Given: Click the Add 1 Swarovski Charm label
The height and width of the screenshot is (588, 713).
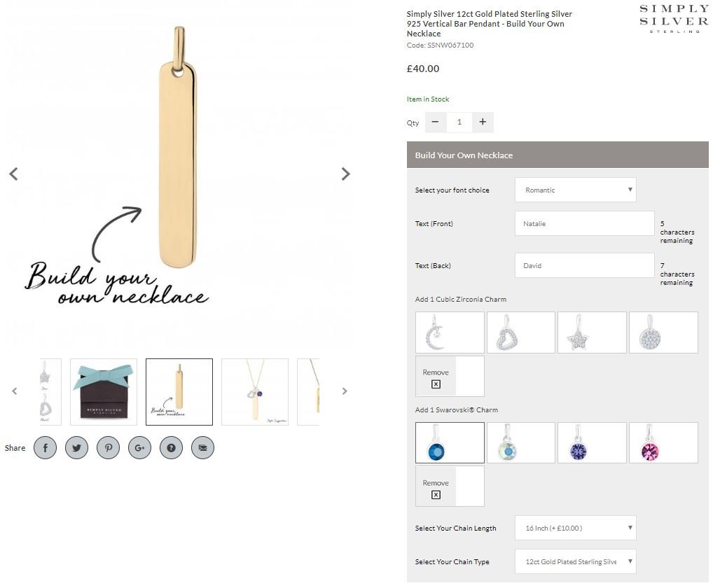Looking at the screenshot, I should point(457,410).
